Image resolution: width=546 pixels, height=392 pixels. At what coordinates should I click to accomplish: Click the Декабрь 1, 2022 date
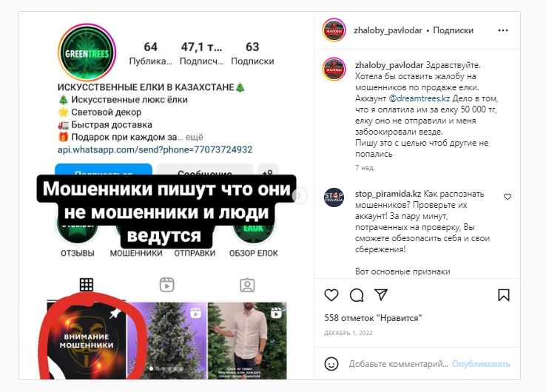click(348, 333)
